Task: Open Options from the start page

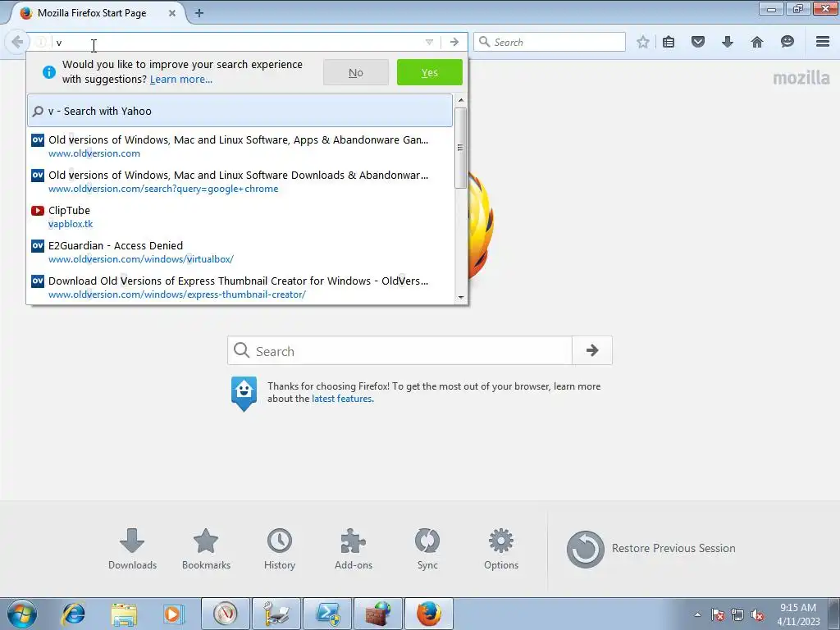Action: coord(501,549)
